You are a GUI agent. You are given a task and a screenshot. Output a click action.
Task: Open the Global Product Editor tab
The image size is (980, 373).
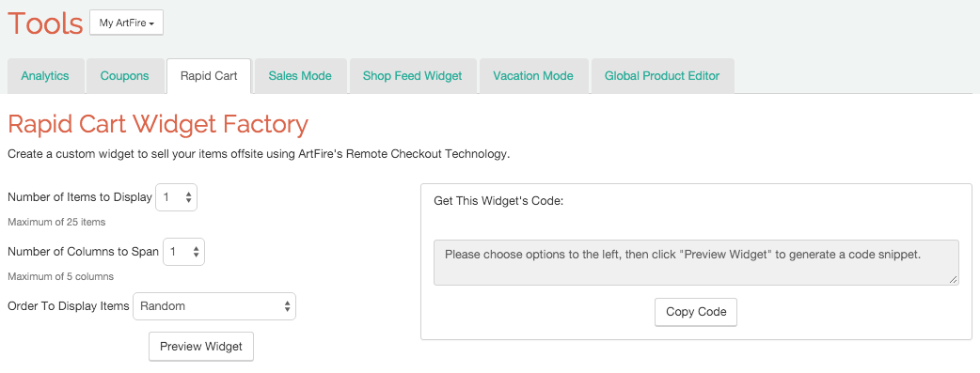(662, 76)
